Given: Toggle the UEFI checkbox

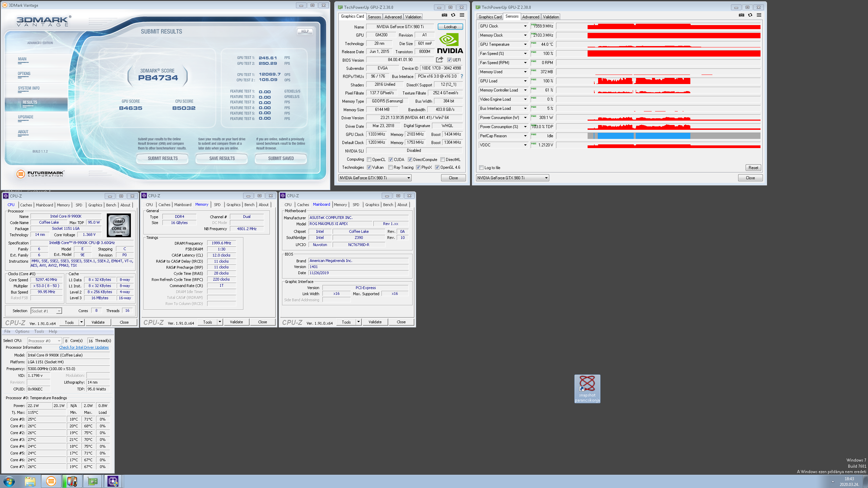Looking at the screenshot, I should 449,60.
